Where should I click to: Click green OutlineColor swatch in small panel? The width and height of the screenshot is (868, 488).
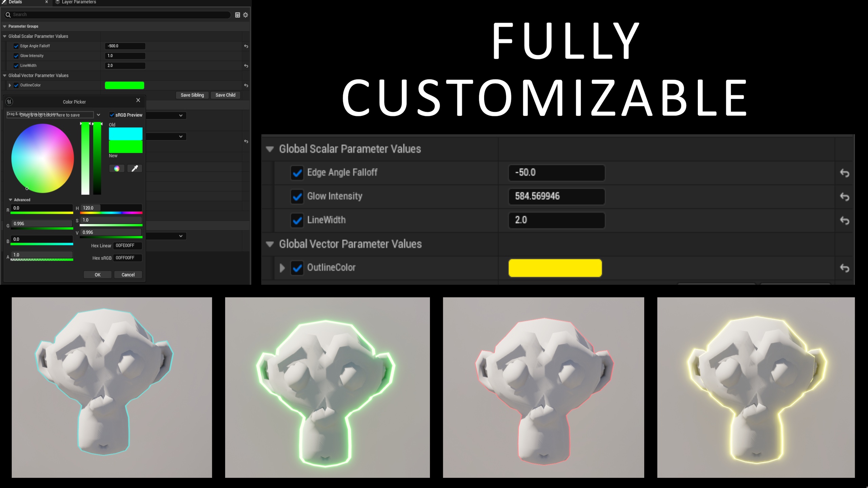click(124, 85)
